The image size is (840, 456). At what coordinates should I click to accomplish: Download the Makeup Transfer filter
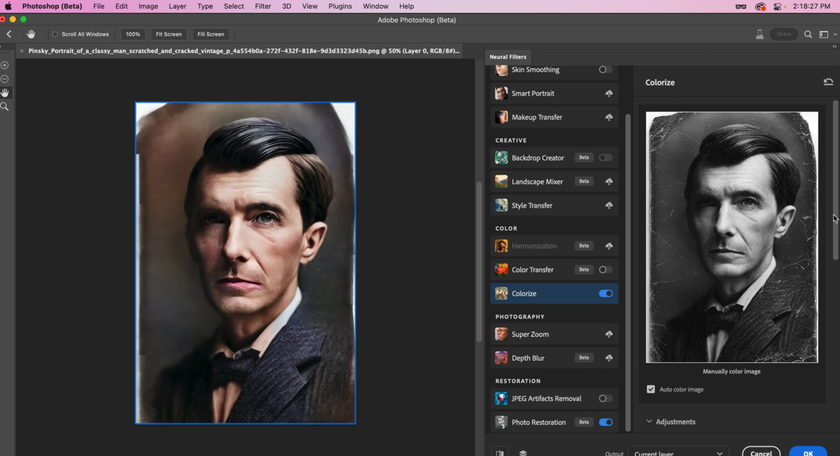coord(609,117)
